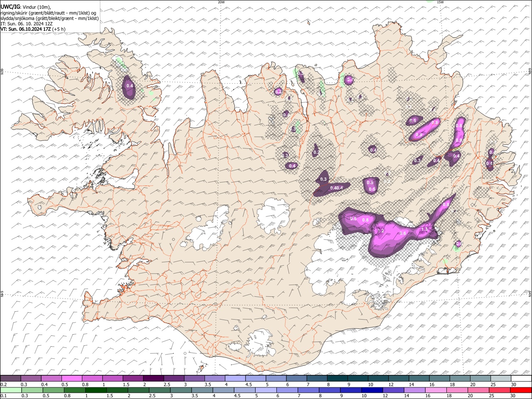Pick the deep navy 10 rain legend swatch
The height and width of the screenshot is (399, 532).
point(372,390)
